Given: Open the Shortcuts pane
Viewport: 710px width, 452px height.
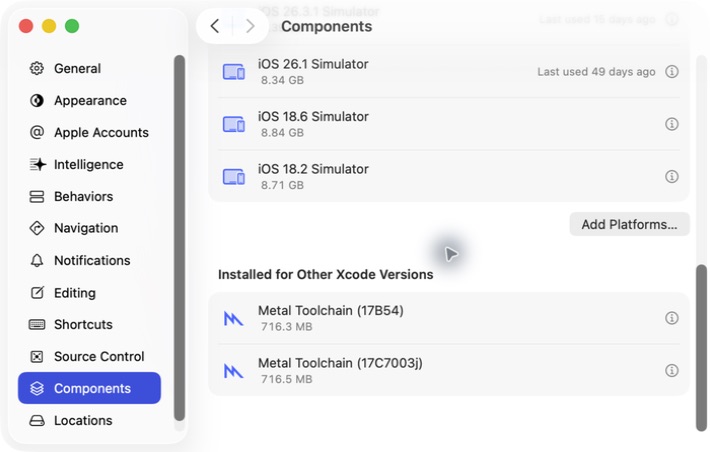Looking at the screenshot, I should point(89,324).
